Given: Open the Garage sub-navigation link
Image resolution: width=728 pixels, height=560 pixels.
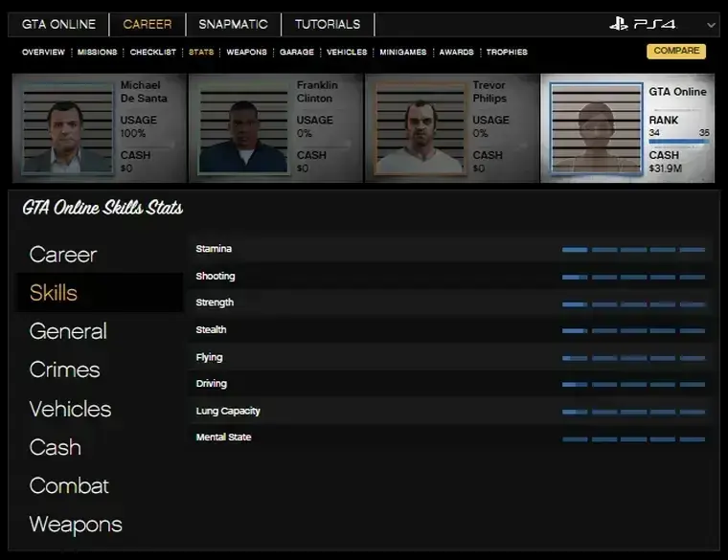Looking at the screenshot, I should [297, 52].
